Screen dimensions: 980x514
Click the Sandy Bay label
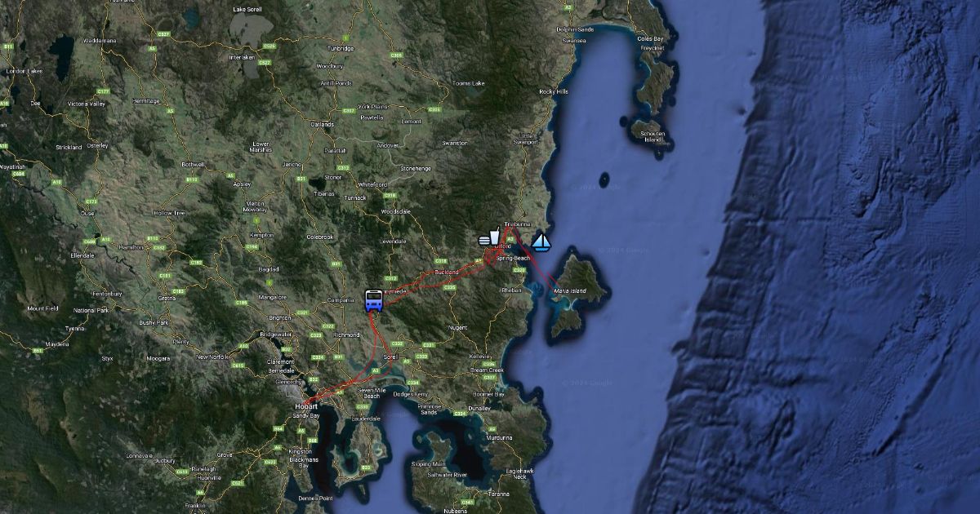pos(308,416)
